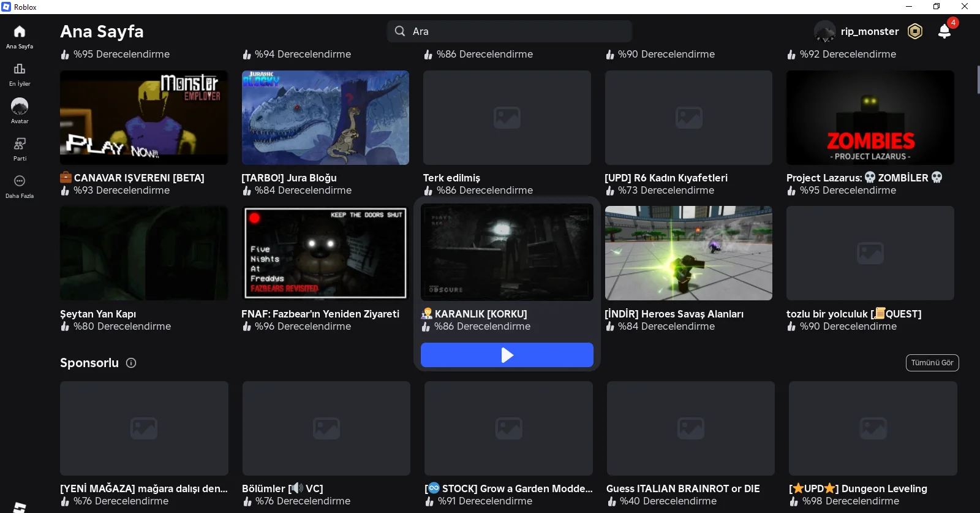
Task: Click the Terk edilmiş title
Action: (451, 178)
